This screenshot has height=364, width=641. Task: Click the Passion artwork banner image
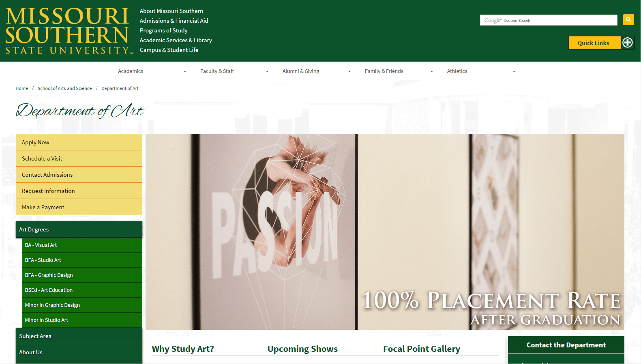(385, 232)
